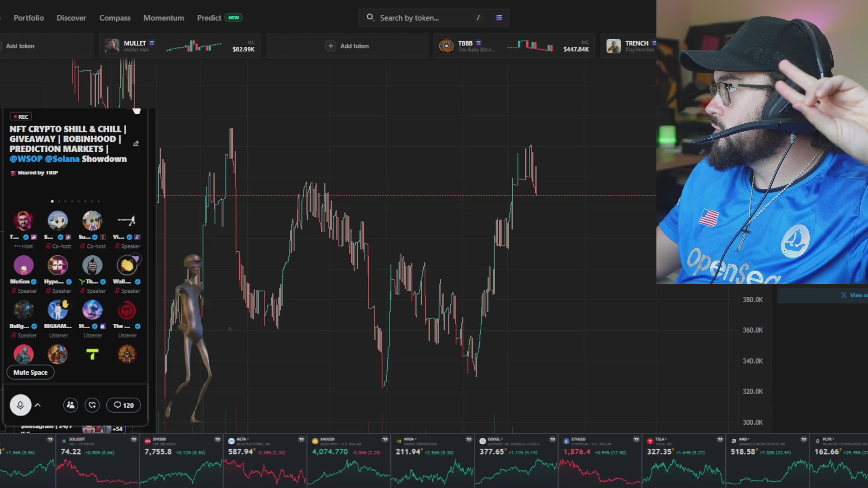
Task: Click the first Space page indicator dot
Action: [x=52, y=201]
